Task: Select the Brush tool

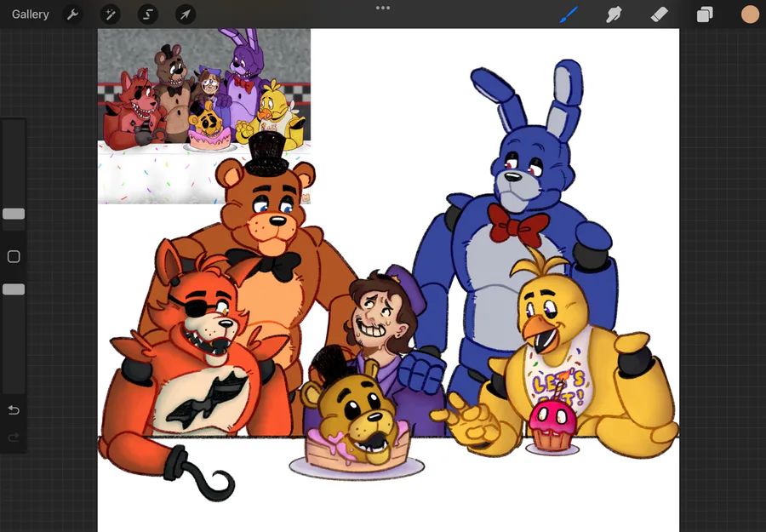Action: pos(569,14)
